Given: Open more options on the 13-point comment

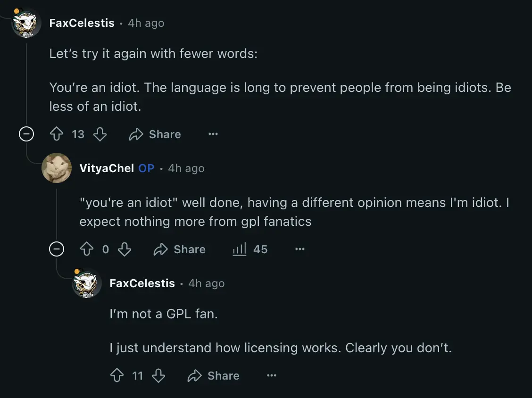Looking at the screenshot, I should (213, 134).
